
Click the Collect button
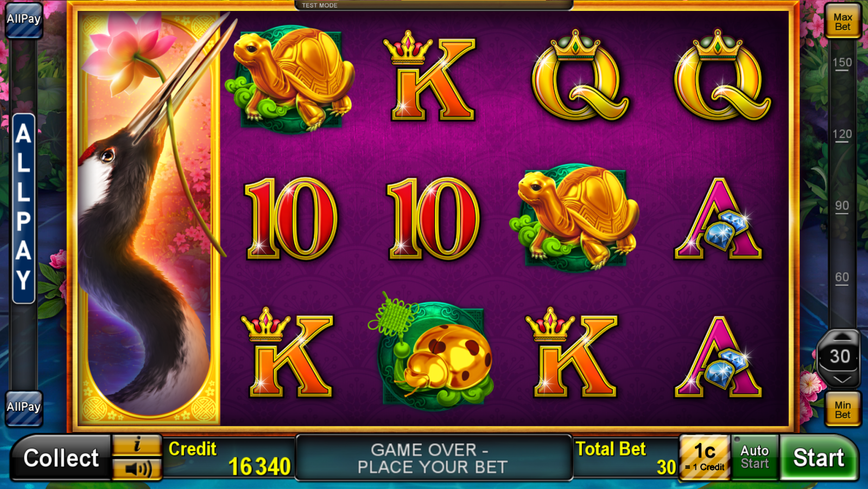click(x=61, y=457)
